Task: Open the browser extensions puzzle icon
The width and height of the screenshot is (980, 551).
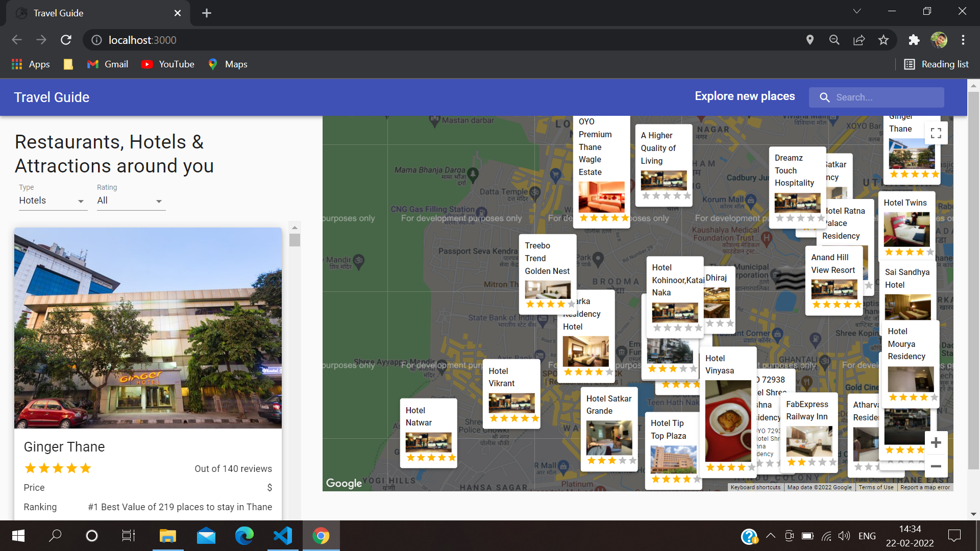Action: (914, 40)
